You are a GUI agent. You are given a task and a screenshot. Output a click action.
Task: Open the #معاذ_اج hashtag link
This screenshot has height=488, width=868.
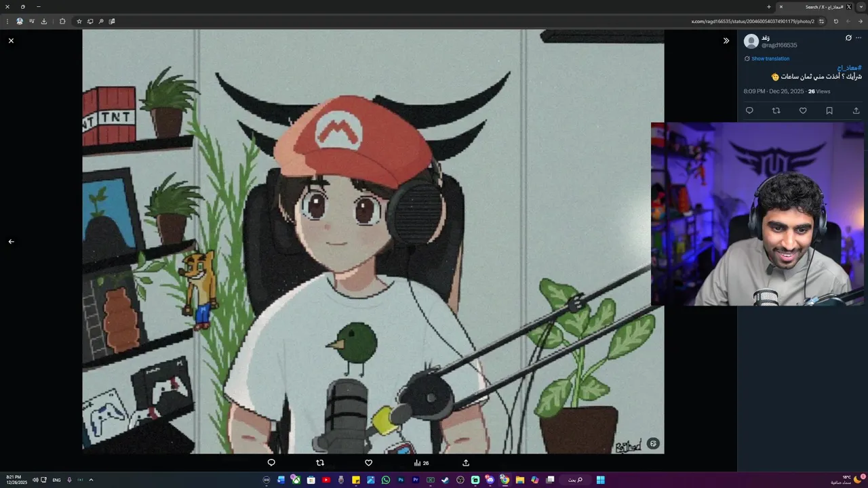point(849,68)
